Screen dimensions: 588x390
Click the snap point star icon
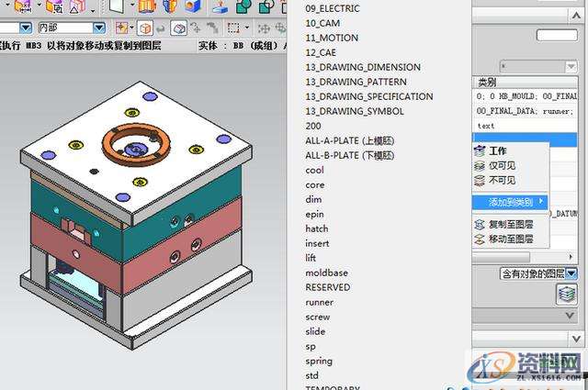122,28
